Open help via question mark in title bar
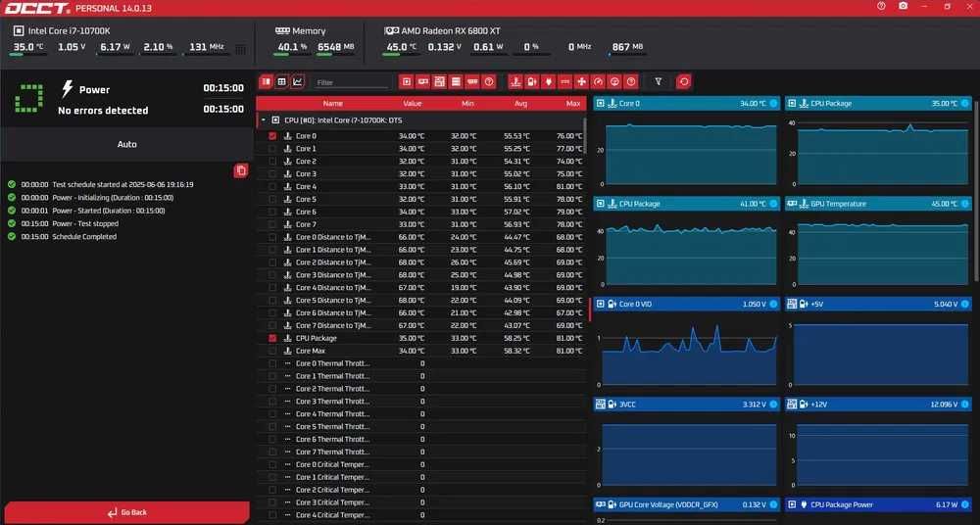 pos(881,6)
